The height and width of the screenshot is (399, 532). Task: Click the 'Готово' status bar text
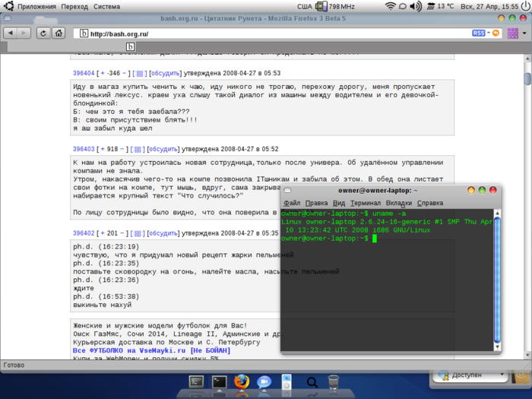point(14,365)
